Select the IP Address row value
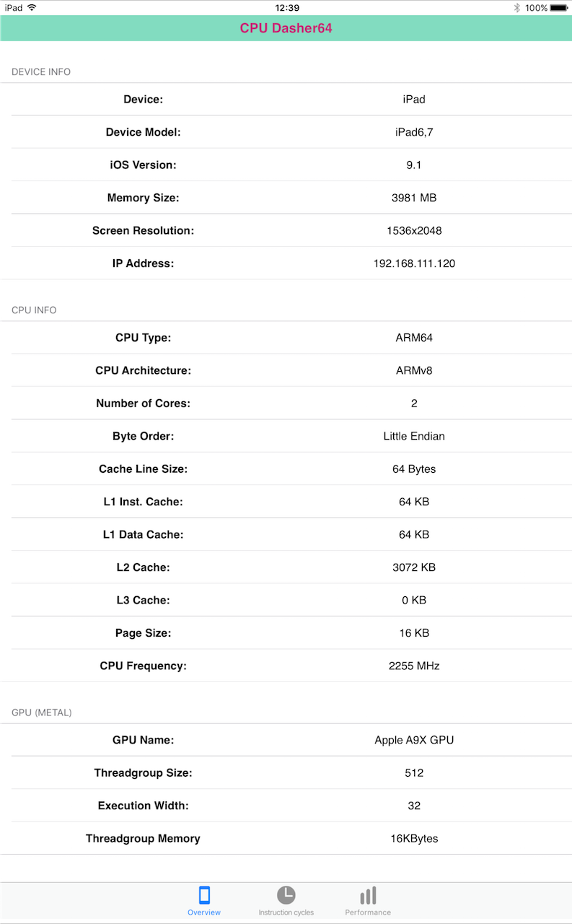Image resolution: width=572 pixels, height=924 pixels. point(414,263)
